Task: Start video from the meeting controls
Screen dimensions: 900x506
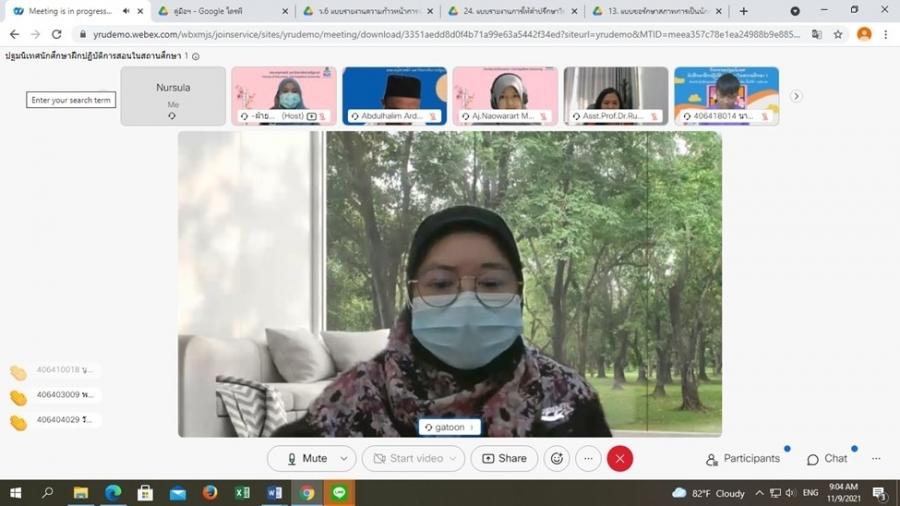Action: pos(408,458)
